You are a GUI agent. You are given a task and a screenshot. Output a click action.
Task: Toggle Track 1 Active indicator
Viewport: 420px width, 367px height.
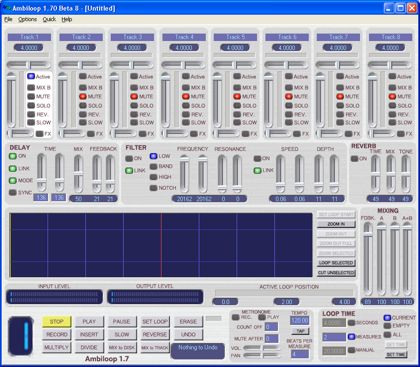click(x=31, y=76)
